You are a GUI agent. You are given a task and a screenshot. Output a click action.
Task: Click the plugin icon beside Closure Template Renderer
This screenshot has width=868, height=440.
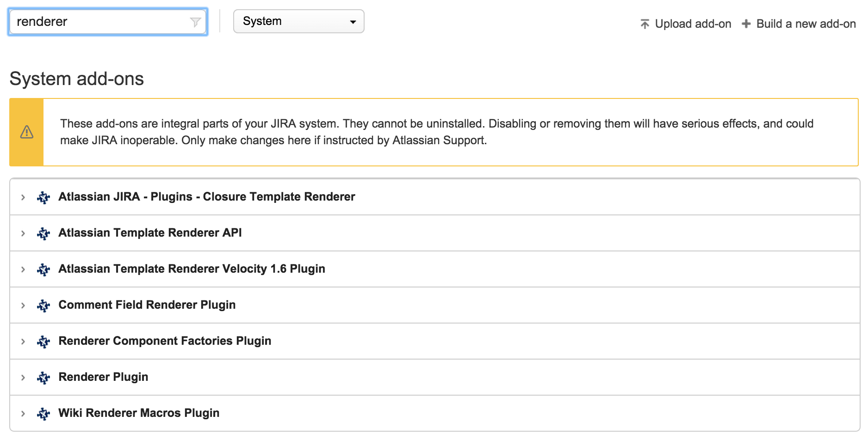point(43,197)
